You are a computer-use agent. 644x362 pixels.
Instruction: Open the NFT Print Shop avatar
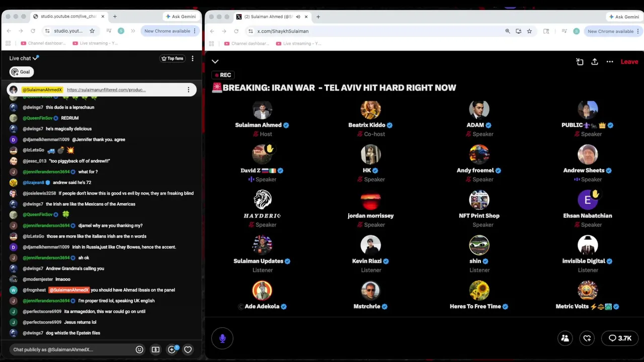click(479, 200)
